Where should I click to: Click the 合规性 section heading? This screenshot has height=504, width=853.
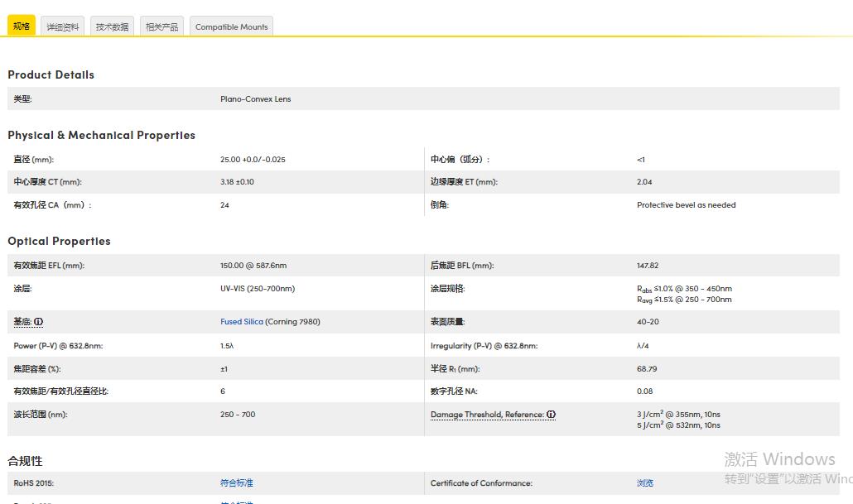pyautogui.click(x=25, y=461)
